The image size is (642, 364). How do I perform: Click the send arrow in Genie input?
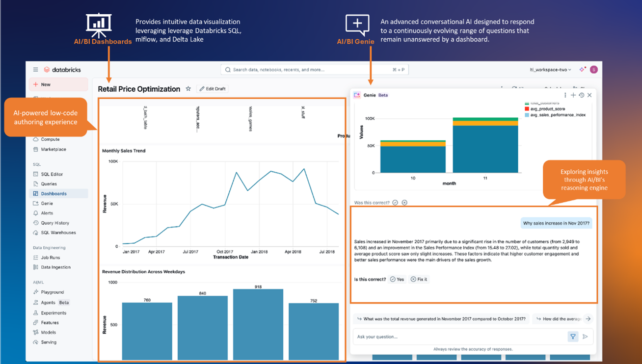pos(585,337)
